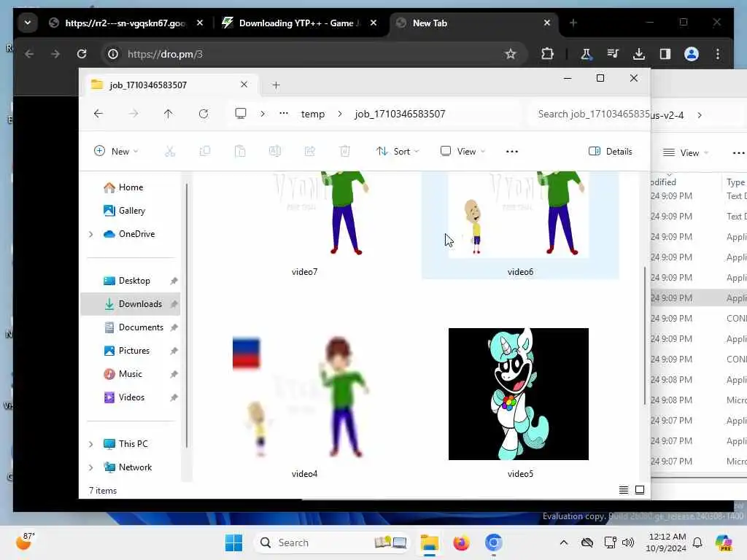The image size is (747, 560).
Task: Open Videos in navigation pane
Action: (x=131, y=397)
